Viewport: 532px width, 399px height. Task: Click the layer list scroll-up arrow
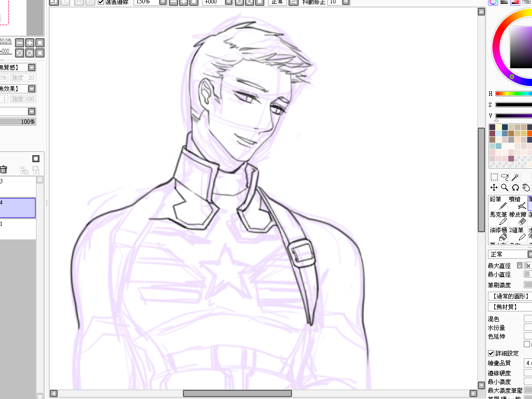[40, 179]
